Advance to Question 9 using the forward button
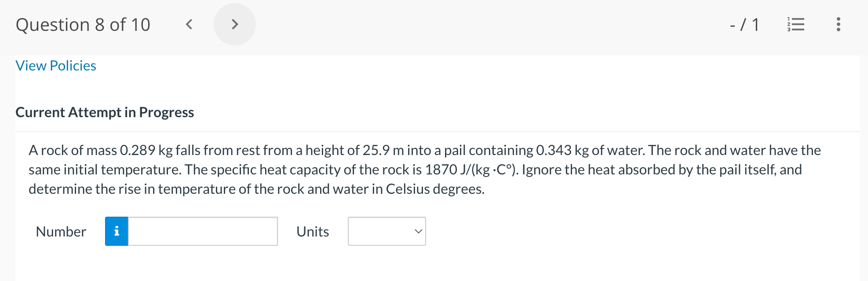 pos(235,25)
